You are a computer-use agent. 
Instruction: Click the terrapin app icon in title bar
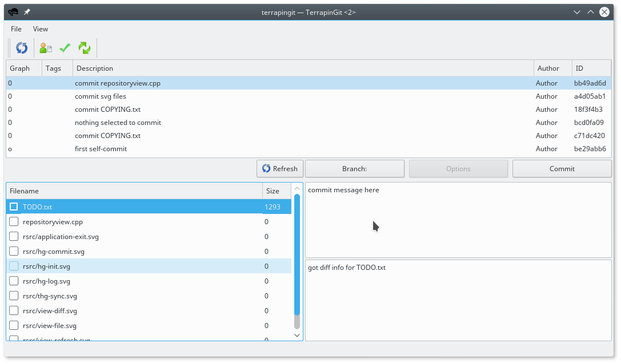(x=13, y=12)
